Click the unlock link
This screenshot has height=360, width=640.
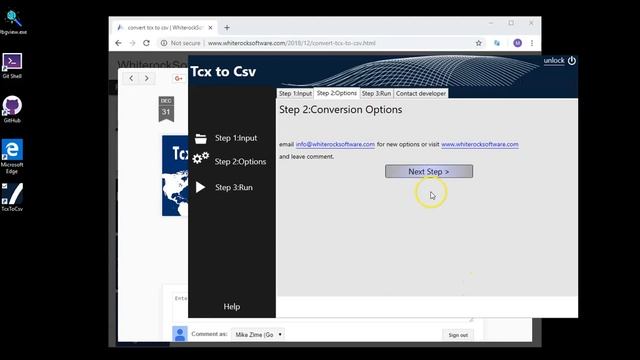[x=554, y=60]
